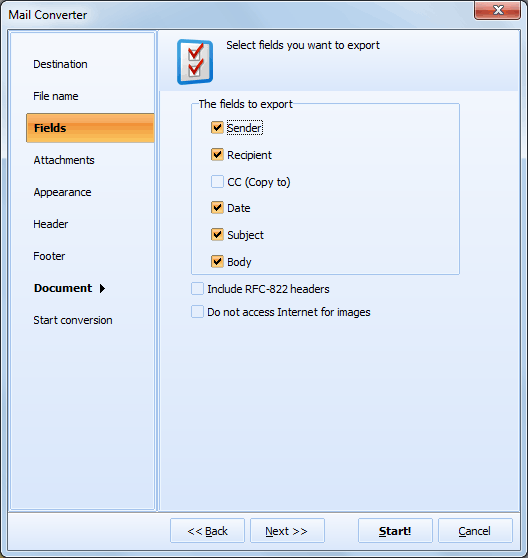528x558 pixels.
Task: Go to the File name step
Action: coord(56,96)
